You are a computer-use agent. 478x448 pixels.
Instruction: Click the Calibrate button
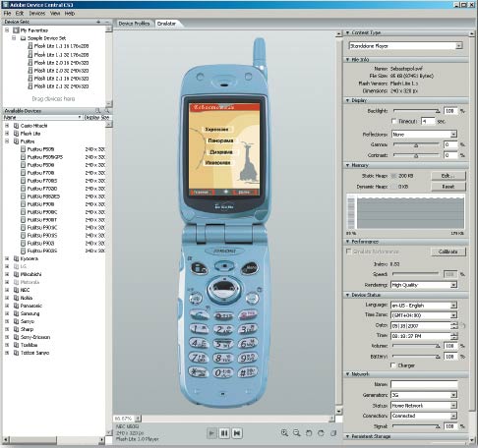448,252
